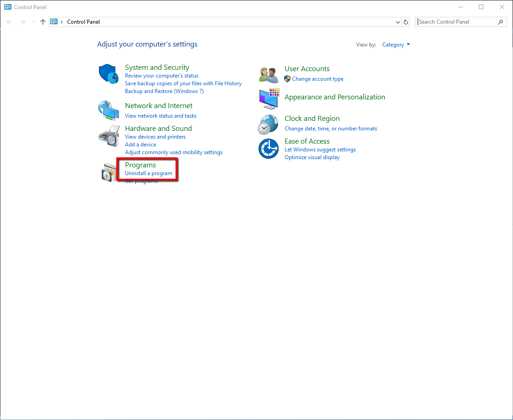Click the up arrow navigation button

point(42,21)
